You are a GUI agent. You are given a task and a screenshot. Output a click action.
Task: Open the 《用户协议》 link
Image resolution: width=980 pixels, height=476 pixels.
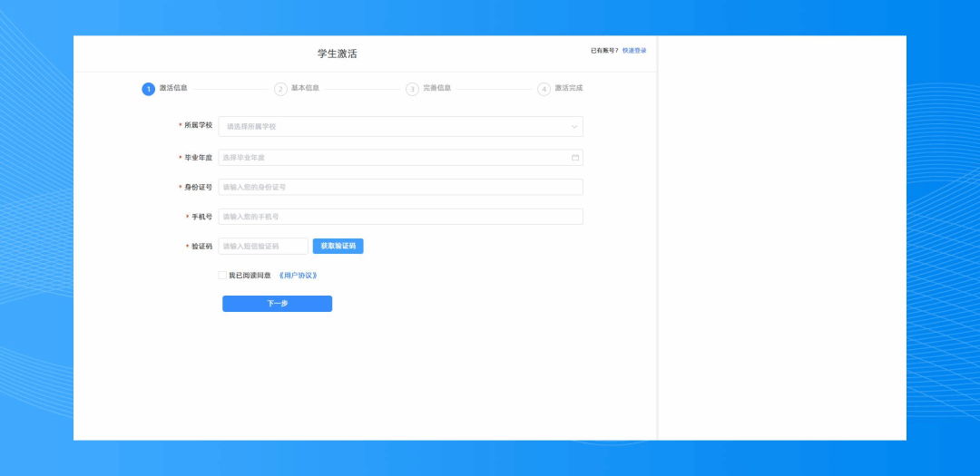tap(299, 276)
